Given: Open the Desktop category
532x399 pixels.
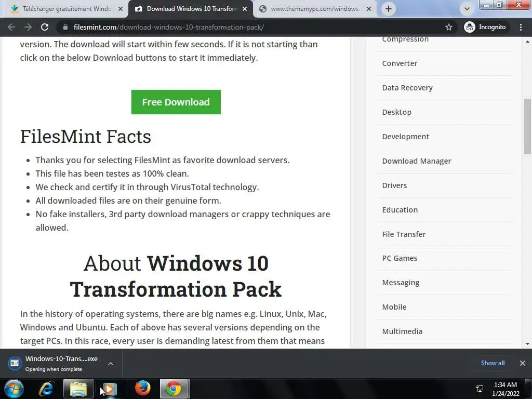Looking at the screenshot, I should pos(396,112).
